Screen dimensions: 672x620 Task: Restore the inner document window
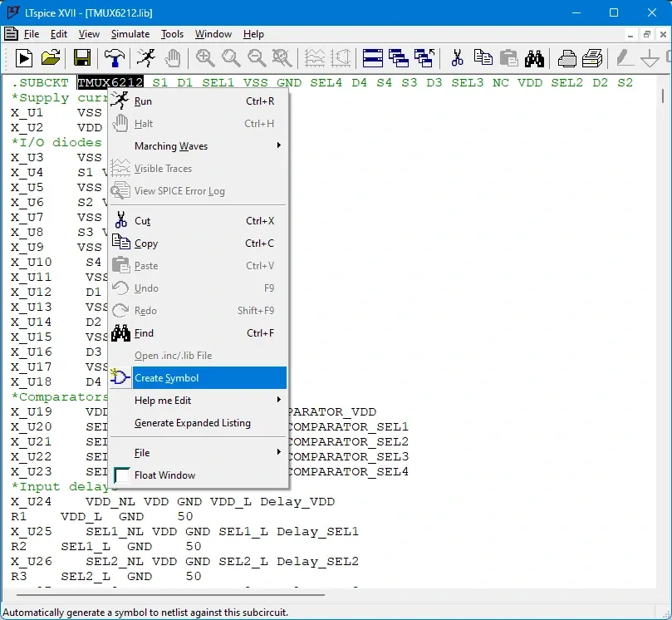647,34
